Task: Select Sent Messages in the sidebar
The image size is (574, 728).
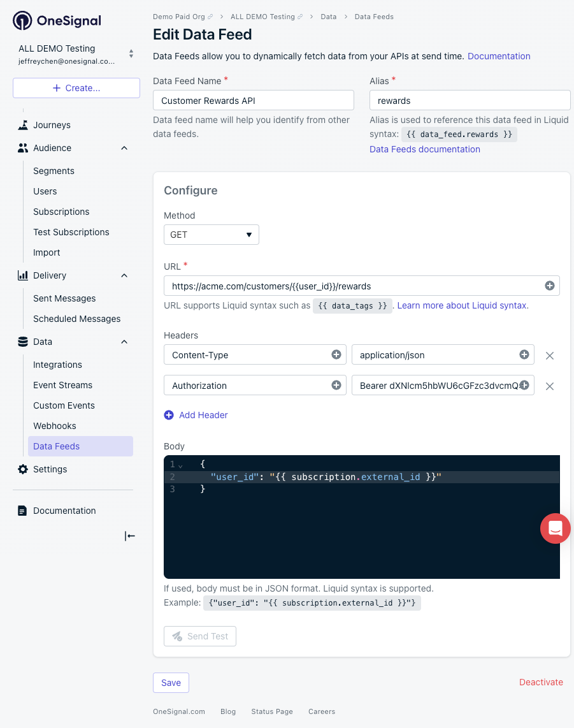Action: [x=65, y=298]
